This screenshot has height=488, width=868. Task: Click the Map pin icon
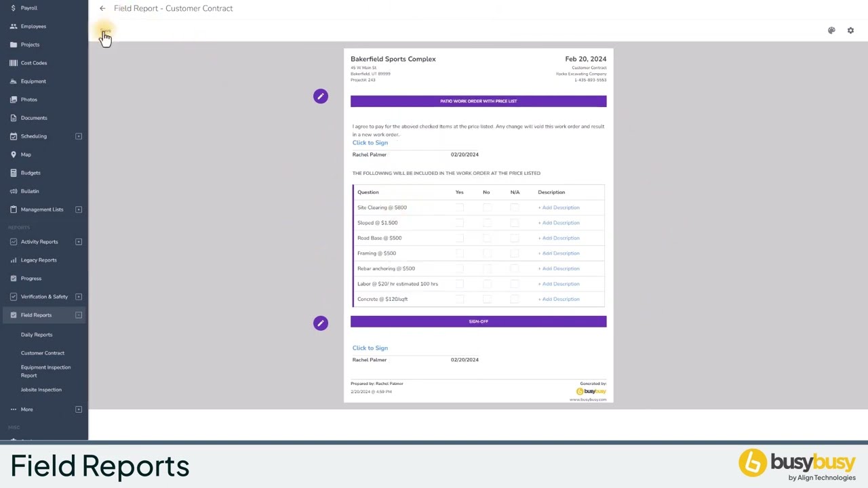tap(13, 155)
